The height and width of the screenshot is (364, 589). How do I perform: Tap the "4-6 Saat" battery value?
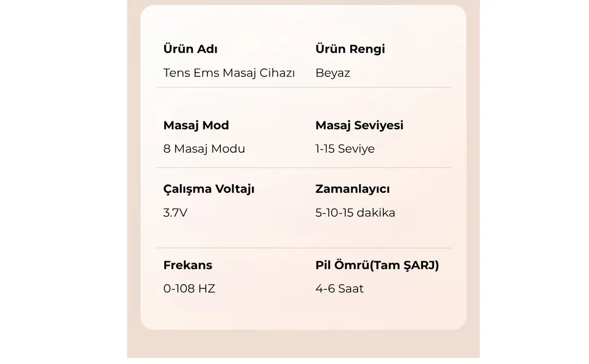pyautogui.click(x=339, y=289)
